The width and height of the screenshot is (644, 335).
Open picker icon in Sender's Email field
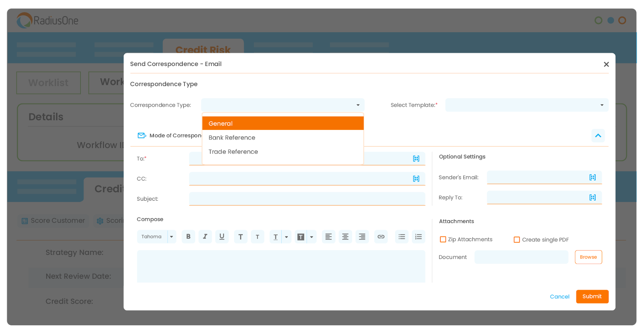coord(592,177)
